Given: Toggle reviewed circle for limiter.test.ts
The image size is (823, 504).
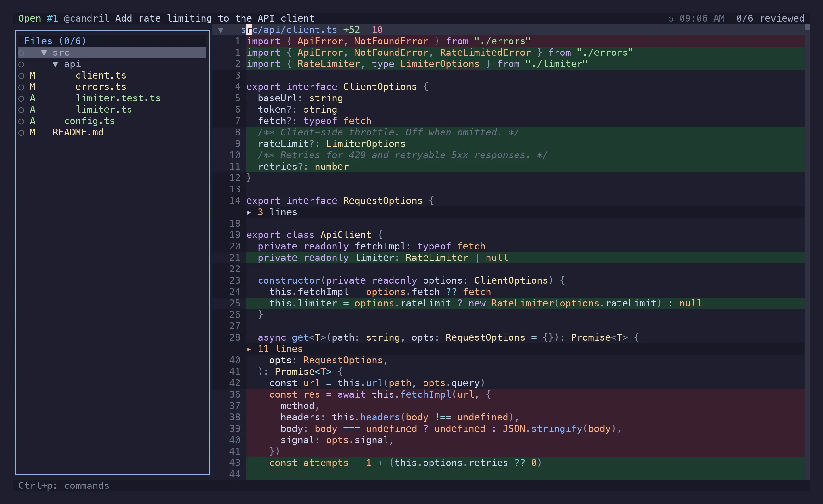Looking at the screenshot, I should pyautogui.click(x=22, y=98).
